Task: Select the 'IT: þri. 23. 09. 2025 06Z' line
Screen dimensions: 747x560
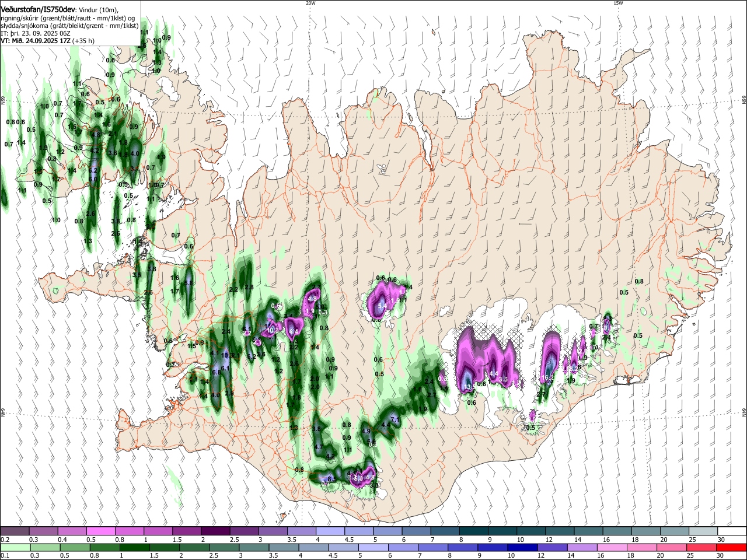Action: click(36, 33)
